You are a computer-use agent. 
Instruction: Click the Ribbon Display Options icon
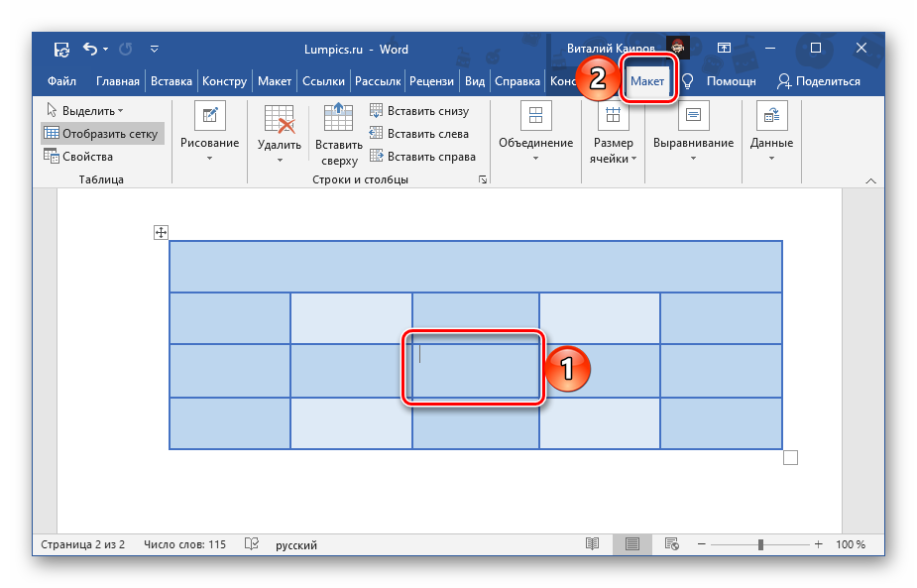724,49
